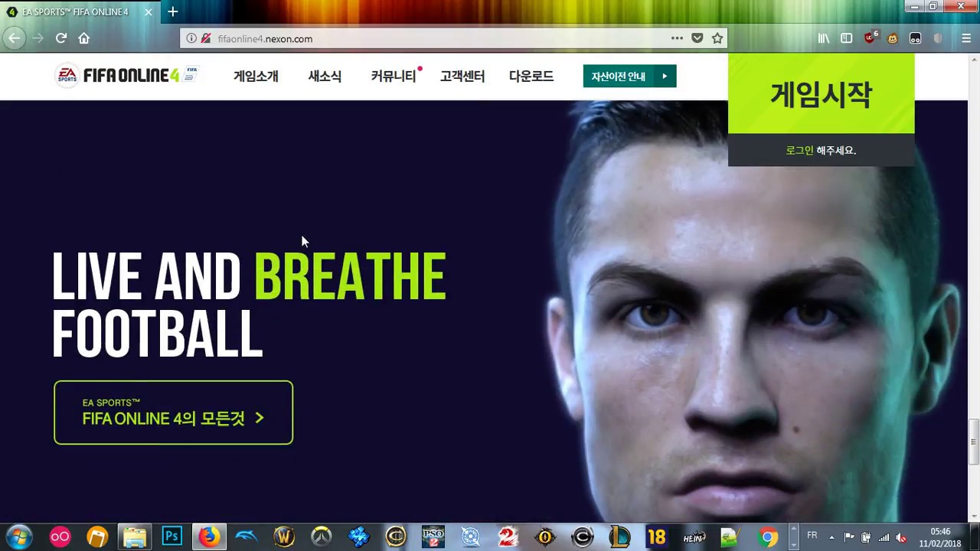Open the taskbar clock and date

pos(940,537)
